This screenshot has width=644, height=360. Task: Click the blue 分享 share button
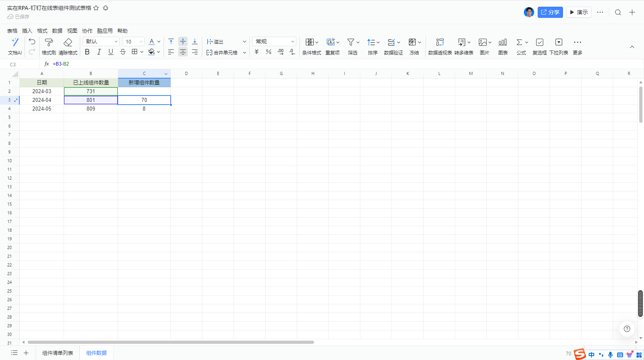click(x=550, y=12)
